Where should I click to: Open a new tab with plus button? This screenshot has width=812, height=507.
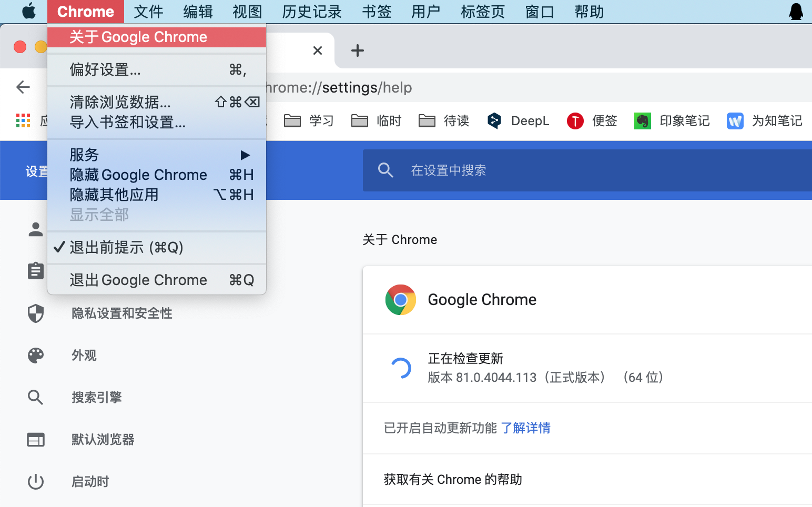tap(358, 50)
